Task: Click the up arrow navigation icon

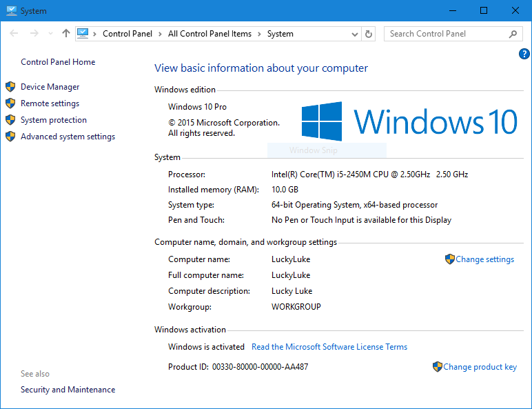Action: click(66, 34)
